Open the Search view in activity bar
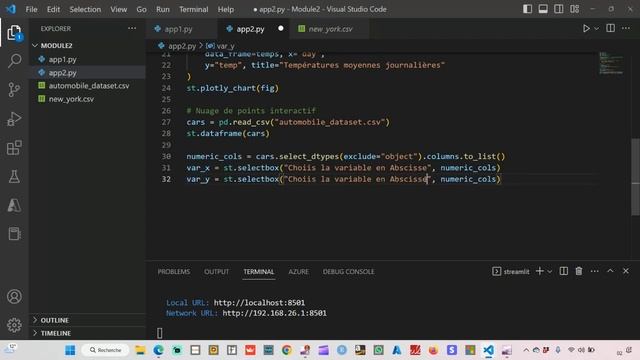This screenshot has height=360, width=640. [14, 61]
